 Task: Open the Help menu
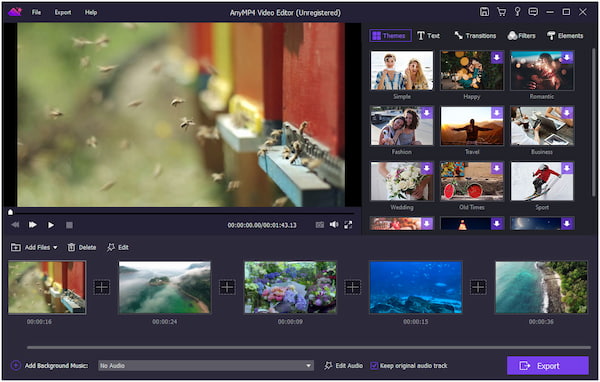[x=91, y=12]
